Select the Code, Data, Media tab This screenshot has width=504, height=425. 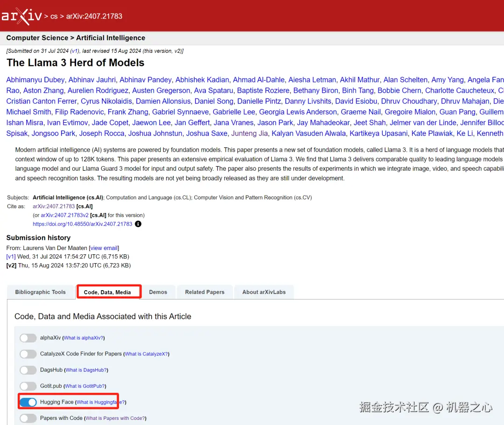pyautogui.click(x=107, y=292)
